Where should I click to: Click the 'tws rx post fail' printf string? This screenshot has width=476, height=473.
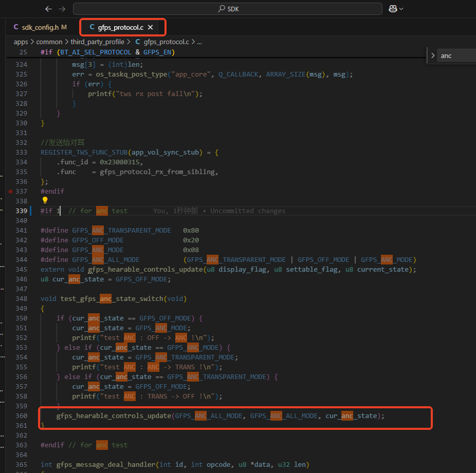[x=155, y=93]
